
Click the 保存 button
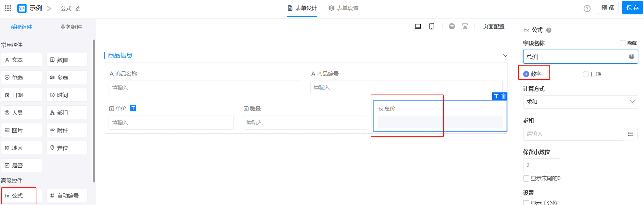(632, 7)
